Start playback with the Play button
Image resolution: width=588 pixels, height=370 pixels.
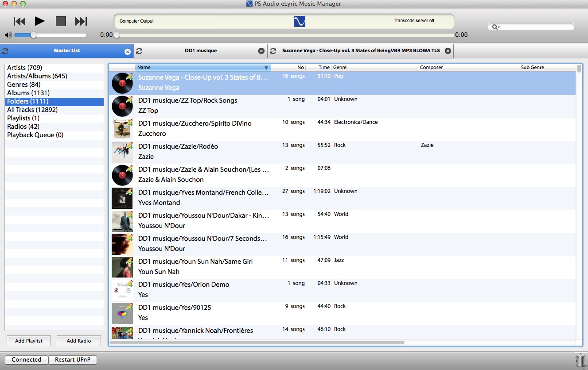click(x=39, y=21)
